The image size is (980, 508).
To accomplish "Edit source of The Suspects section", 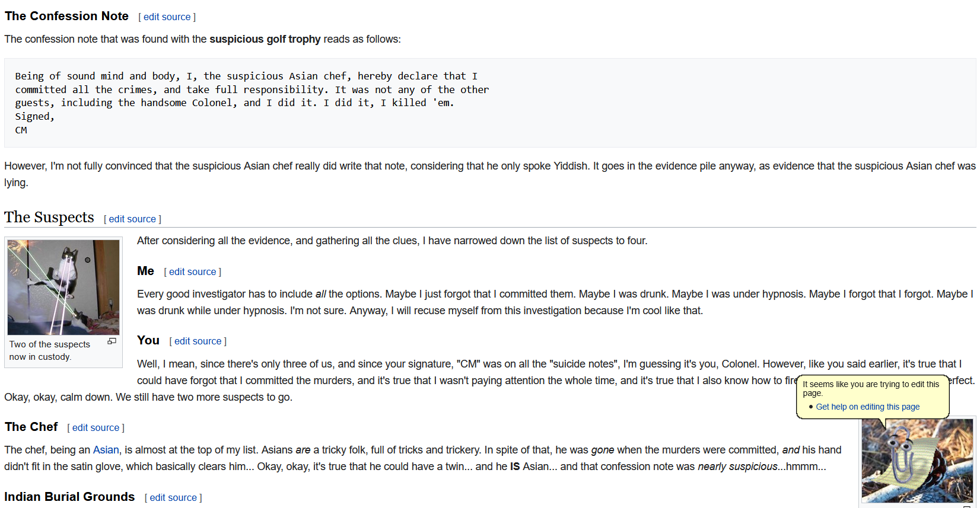I will 132,219.
